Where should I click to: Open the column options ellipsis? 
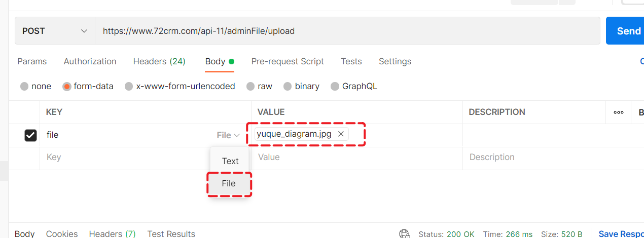618,112
